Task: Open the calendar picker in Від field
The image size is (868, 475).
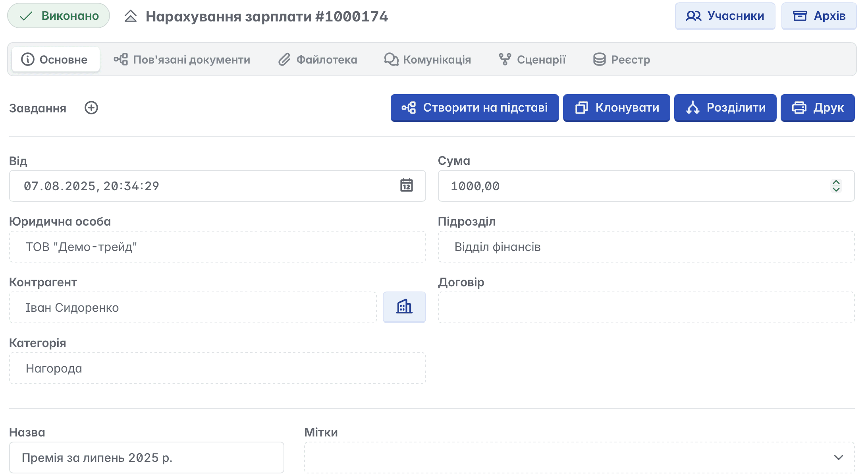Action: click(406, 185)
